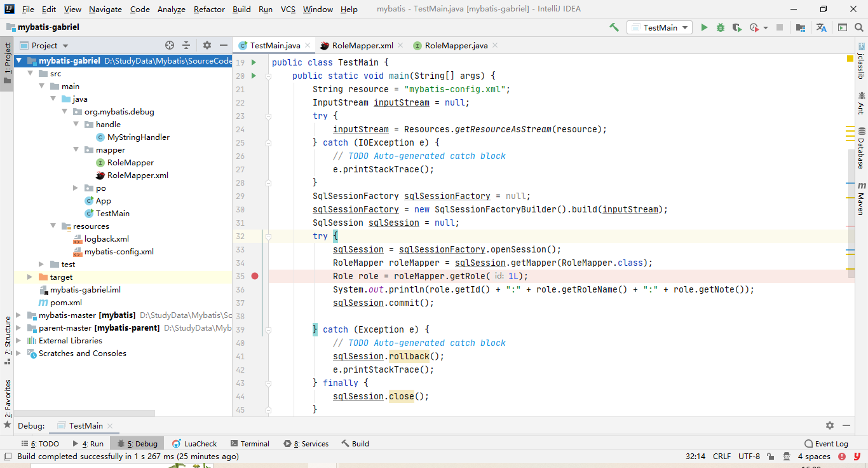Image resolution: width=868 pixels, height=468 pixels.
Task: Expand the po package folder
Action: (x=76, y=188)
